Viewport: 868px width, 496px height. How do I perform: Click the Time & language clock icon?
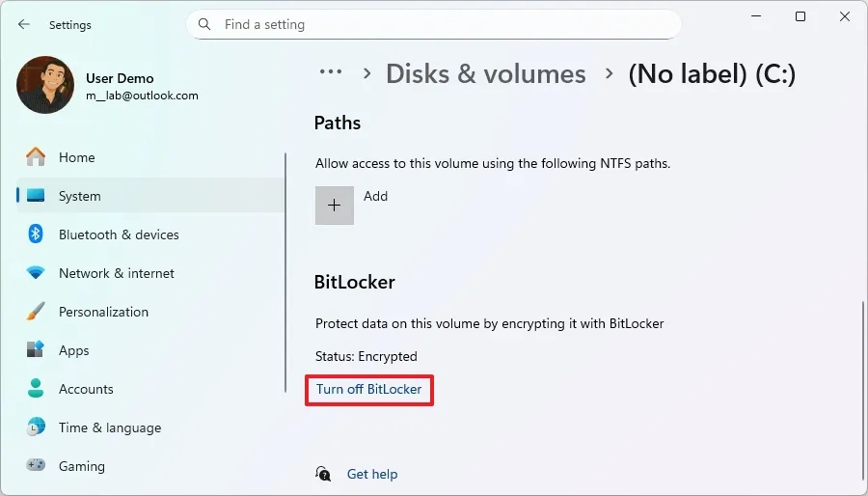tap(36, 427)
